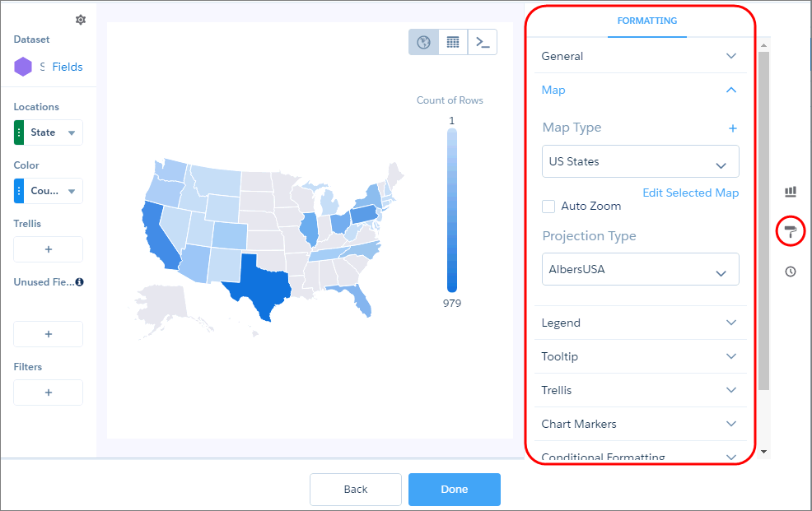Select the FORMATTING tab
This screenshot has height=511, width=812.
(x=647, y=21)
